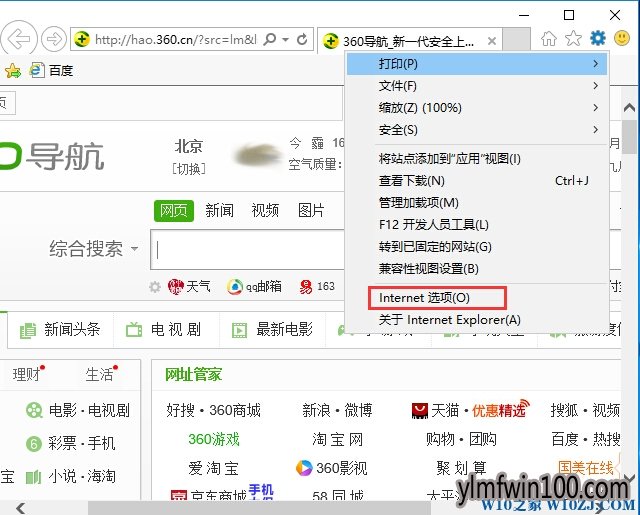Select the 360导航 browser tab
Image resolution: width=640 pixels, height=515 pixels.
[408, 41]
